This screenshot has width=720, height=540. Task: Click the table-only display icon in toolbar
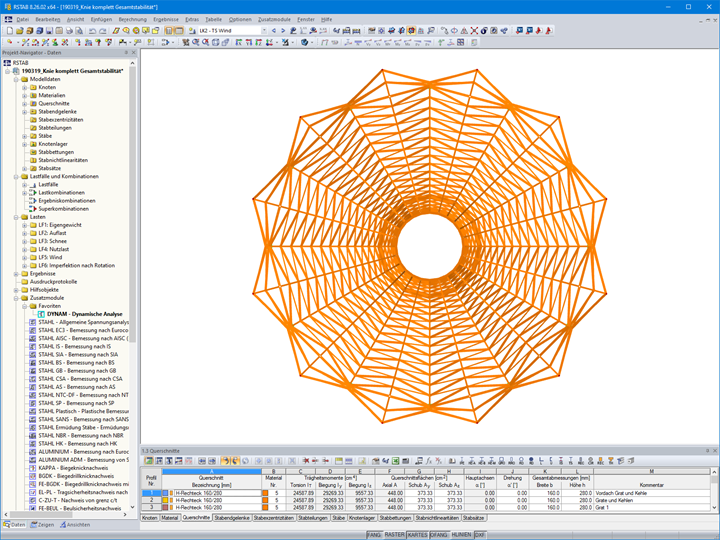(x=179, y=31)
